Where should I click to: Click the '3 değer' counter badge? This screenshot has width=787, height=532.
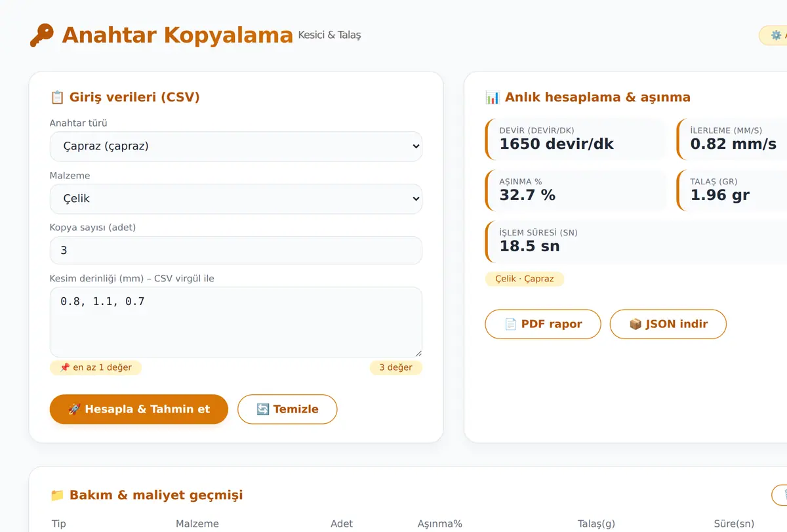pyautogui.click(x=396, y=367)
